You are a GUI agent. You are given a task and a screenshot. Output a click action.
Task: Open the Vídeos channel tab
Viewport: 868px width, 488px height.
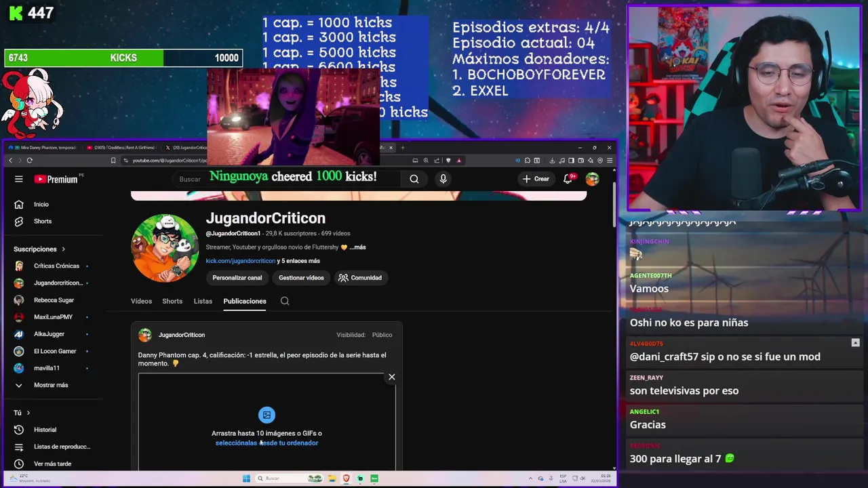click(x=141, y=301)
